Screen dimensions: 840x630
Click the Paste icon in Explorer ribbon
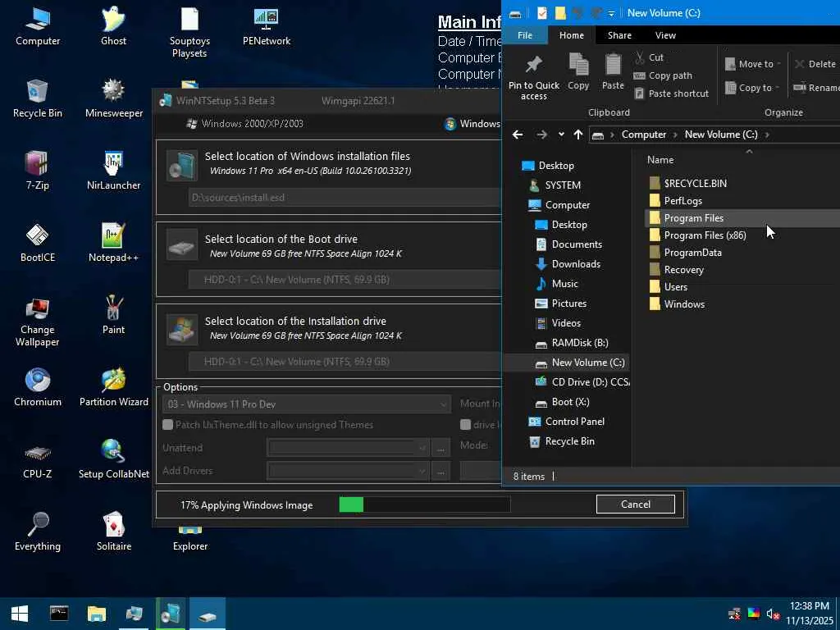[x=613, y=72]
